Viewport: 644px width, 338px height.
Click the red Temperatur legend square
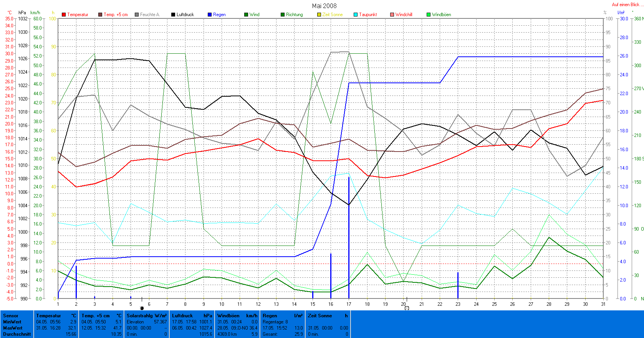coord(64,15)
